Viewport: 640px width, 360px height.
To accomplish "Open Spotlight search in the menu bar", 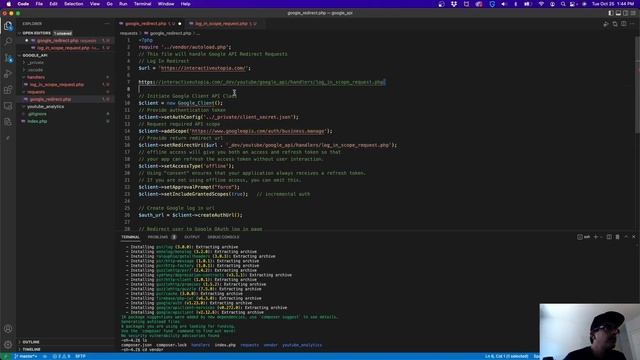I will 563,4.
